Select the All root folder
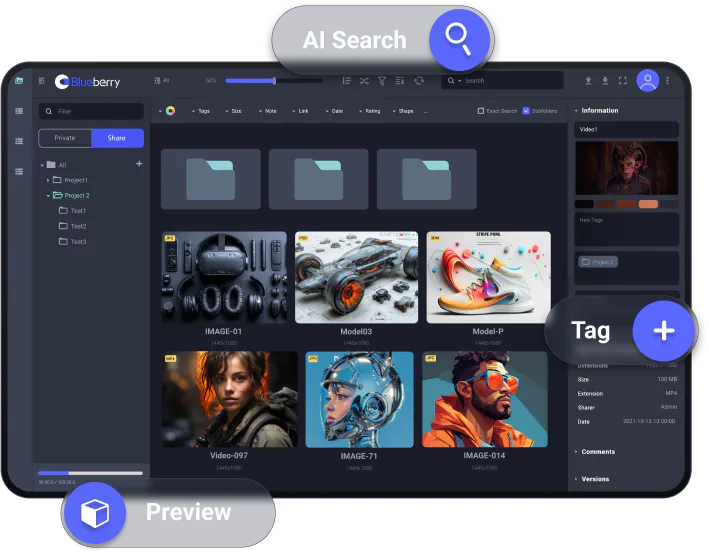This screenshot has height=553, width=709. coord(57,165)
